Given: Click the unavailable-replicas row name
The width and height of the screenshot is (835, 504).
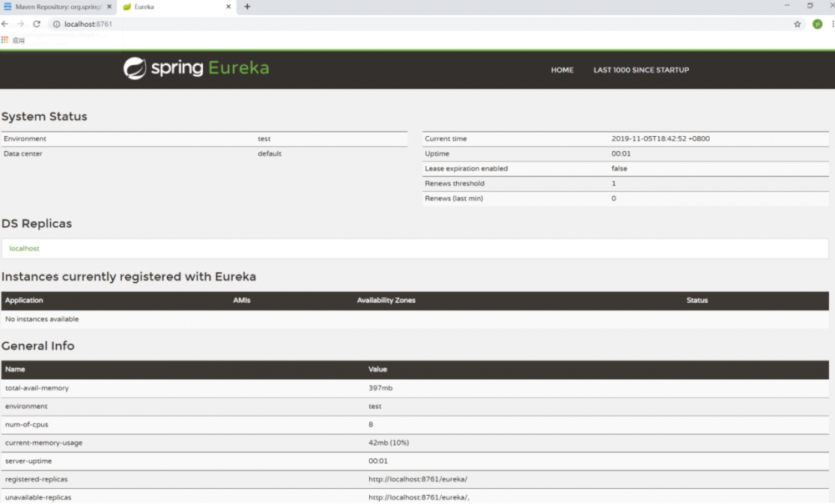Looking at the screenshot, I should tap(38, 497).
